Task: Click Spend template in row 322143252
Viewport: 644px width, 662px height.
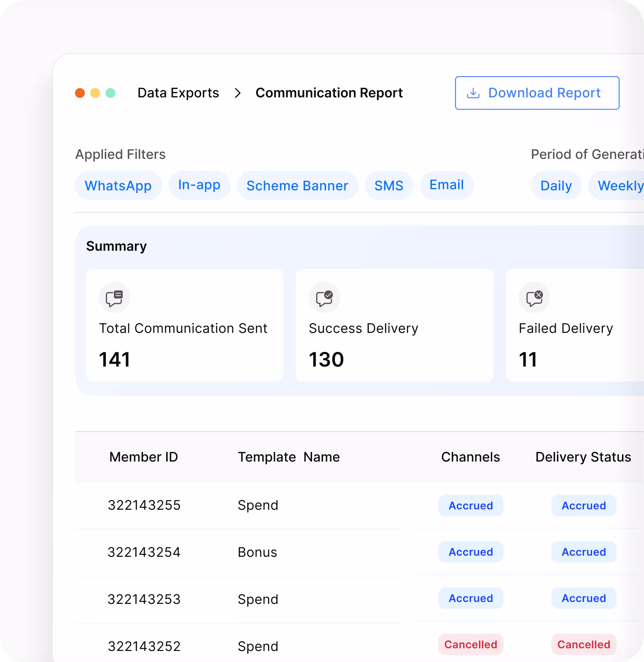Action: (258, 647)
